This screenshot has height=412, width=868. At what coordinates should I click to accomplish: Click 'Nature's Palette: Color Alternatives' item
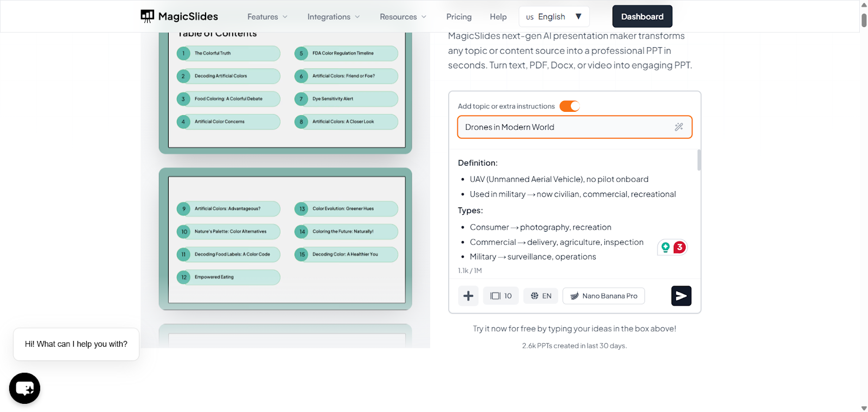228,231
